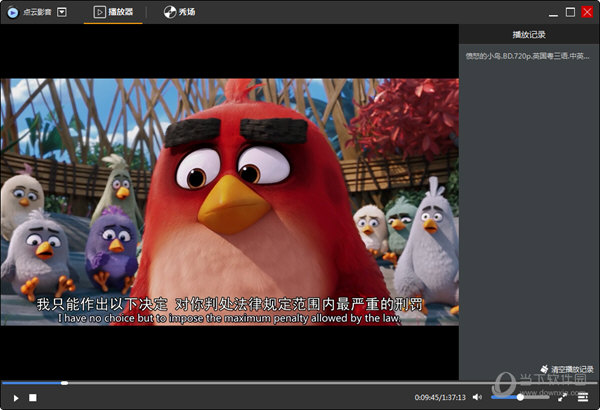This screenshot has width=600, height=410.
Task: Toggle the playlist panel icon
Action: tap(583, 397)
